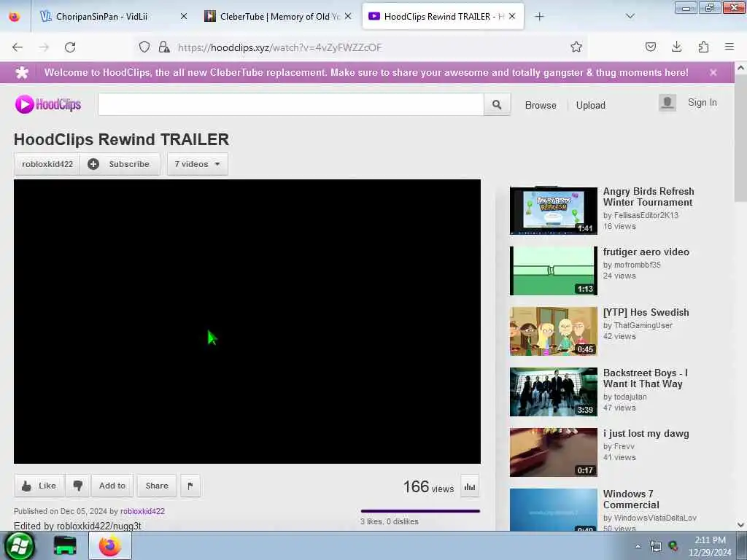Open robloxkid422 channel button
Viewport: 747px width, 560px height.
click(47, 164)
